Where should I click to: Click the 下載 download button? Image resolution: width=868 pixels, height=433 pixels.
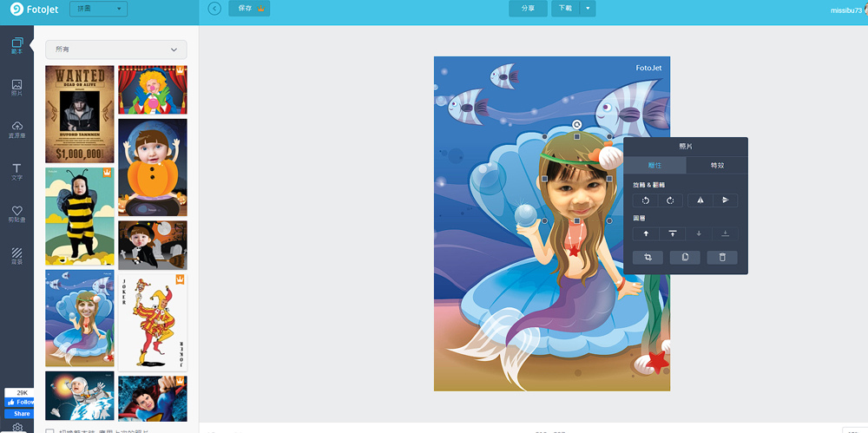565,9
